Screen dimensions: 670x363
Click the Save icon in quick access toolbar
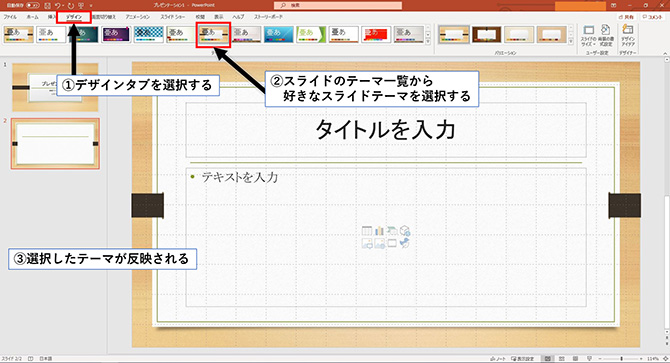tap(47, 6)
